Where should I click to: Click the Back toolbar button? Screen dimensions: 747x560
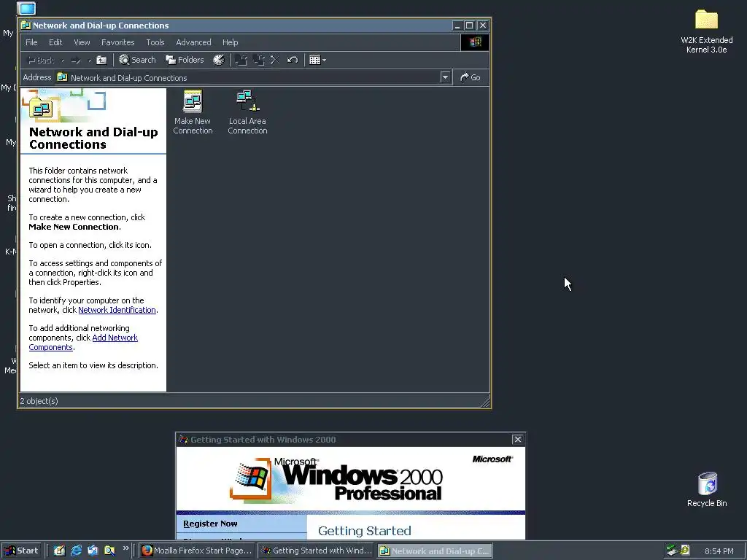click(41, 60)
